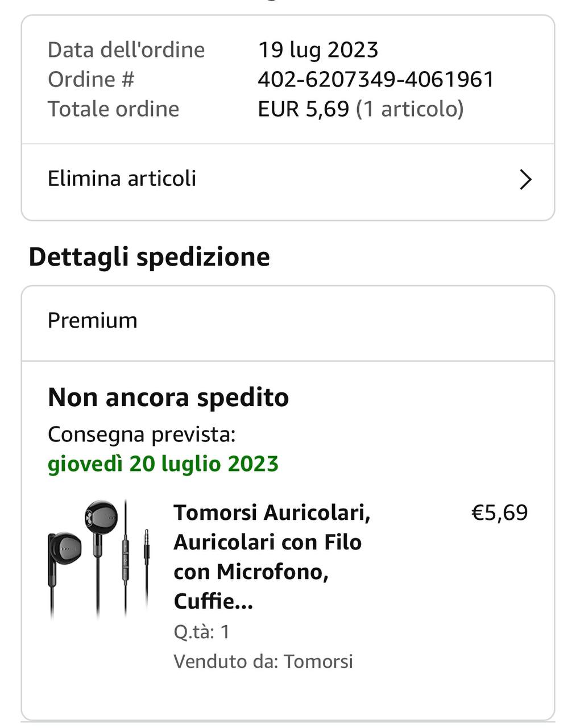Tap the Q.tà: 1 quantity label
This screenshot has width=576, height=728.
[201, 632]
